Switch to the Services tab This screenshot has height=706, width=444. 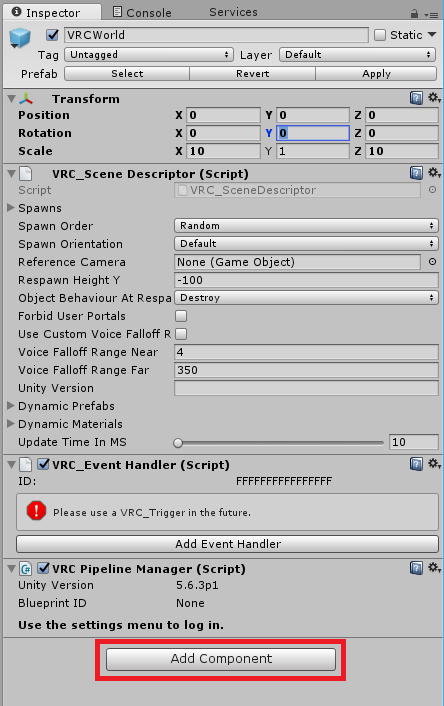[x=233, y=12]
